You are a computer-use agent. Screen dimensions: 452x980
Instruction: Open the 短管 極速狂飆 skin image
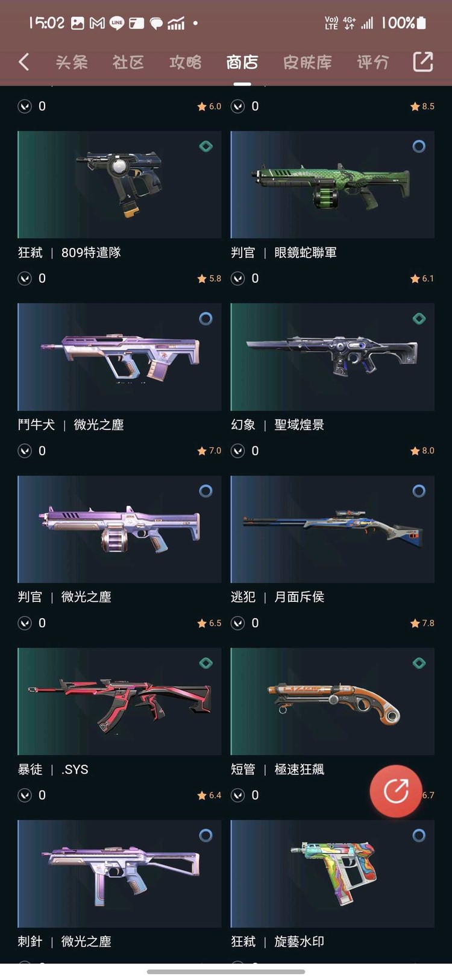point(333,701)
